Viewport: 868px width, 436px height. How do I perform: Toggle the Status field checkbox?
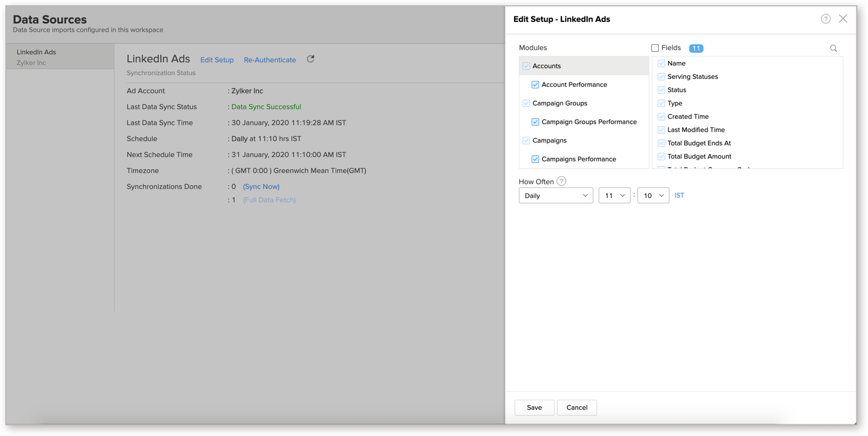click(x=662, y=90)
